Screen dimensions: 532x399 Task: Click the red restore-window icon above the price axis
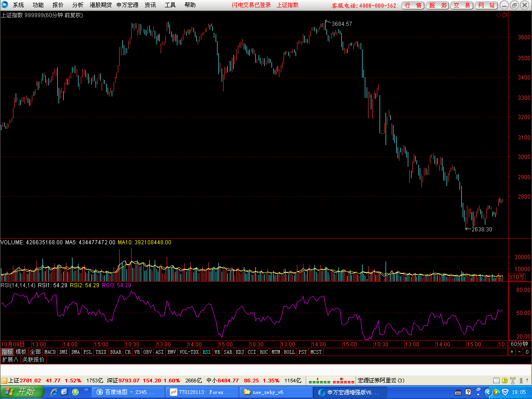point(504,15)
